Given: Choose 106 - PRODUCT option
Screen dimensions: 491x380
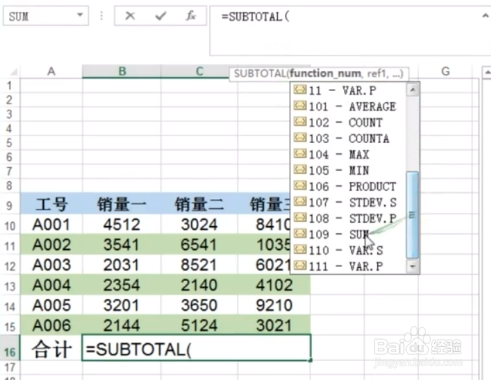Looking at the screenshot, I should click(349, 186).
